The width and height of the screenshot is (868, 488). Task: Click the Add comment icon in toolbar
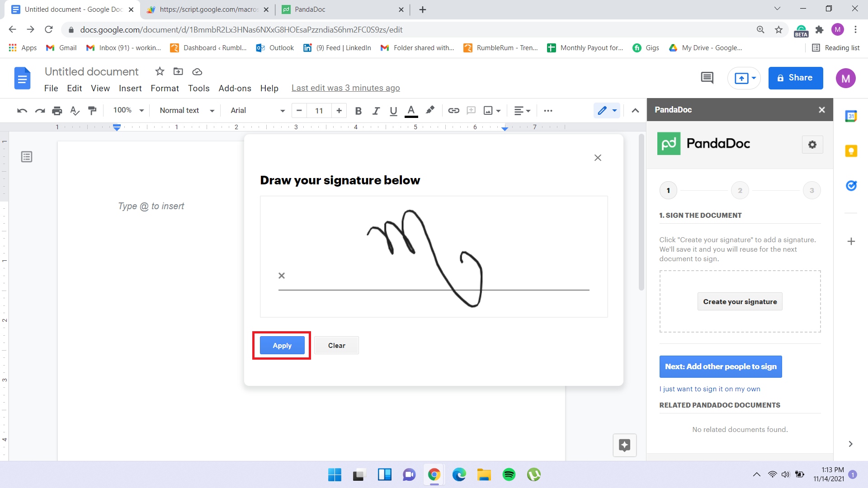pyautogui.click(x=471, y=111)
